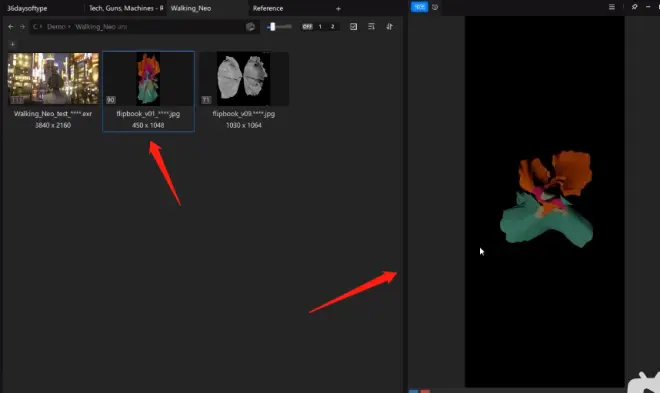This screenshot has height=393, width=660.
Task: Switch to the 36daysoftype tab
Action: (x=27, y=8)
